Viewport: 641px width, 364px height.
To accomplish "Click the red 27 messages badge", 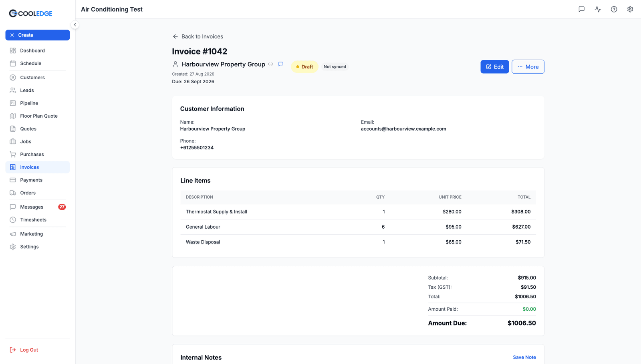I will [x=62, y=207].
